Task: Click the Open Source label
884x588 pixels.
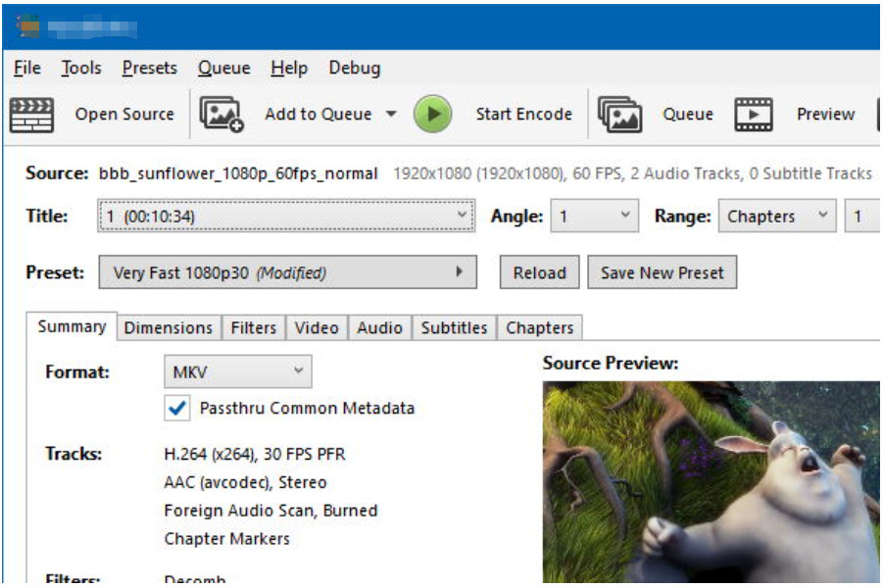Action: [124, 114]
